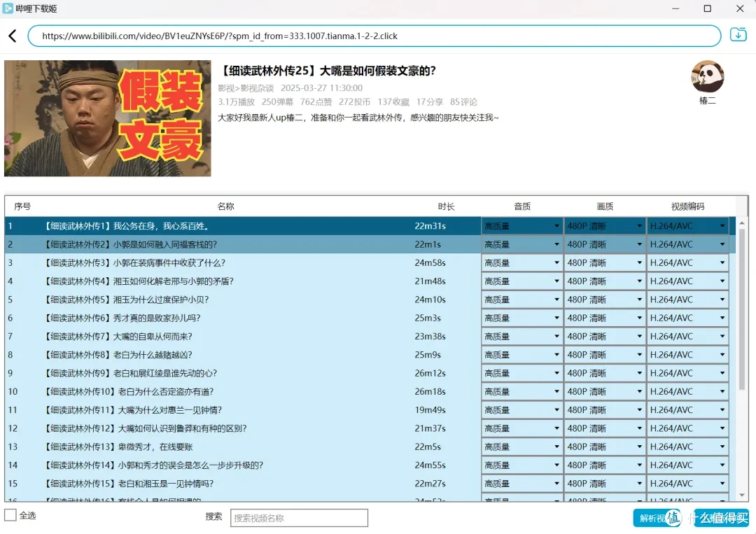Go back with the left arrow icon
Screen dimensions: 756x534
pyautogui.click(x=13, y=36)
